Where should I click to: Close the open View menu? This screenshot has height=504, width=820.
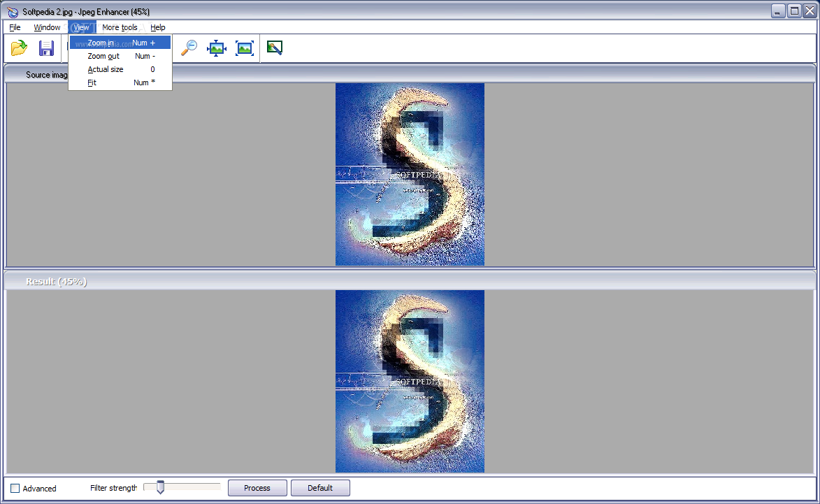(81, 27)
